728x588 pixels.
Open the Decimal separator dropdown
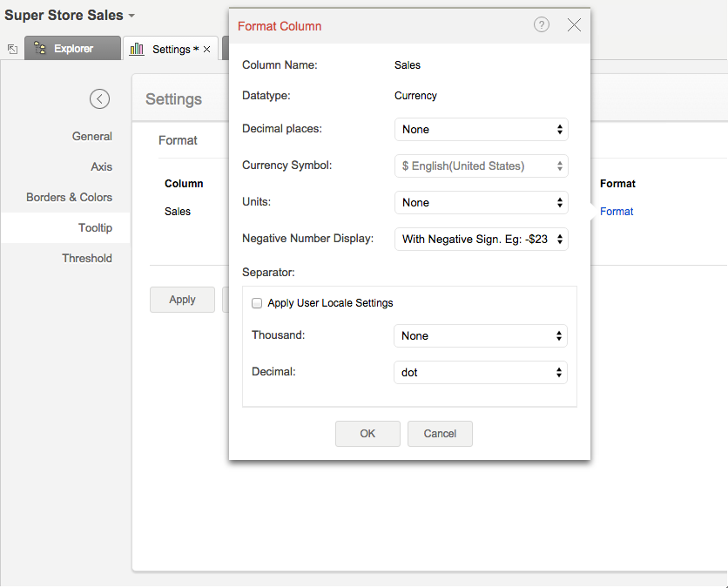click(481, 373)
